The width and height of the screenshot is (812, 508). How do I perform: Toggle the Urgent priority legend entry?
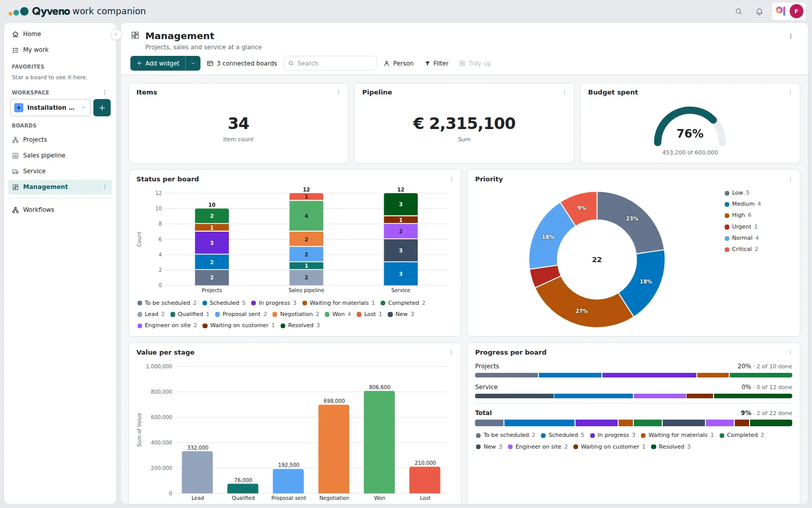pos(741,227)
